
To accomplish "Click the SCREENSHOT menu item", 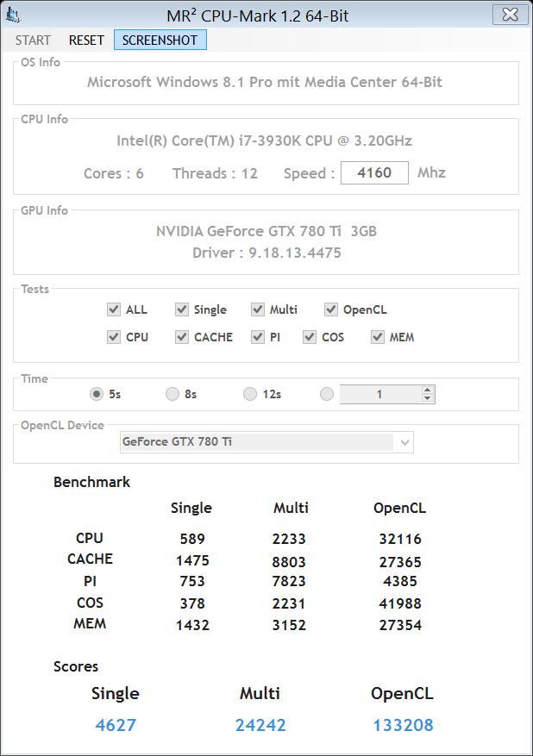I will (160, 40).
